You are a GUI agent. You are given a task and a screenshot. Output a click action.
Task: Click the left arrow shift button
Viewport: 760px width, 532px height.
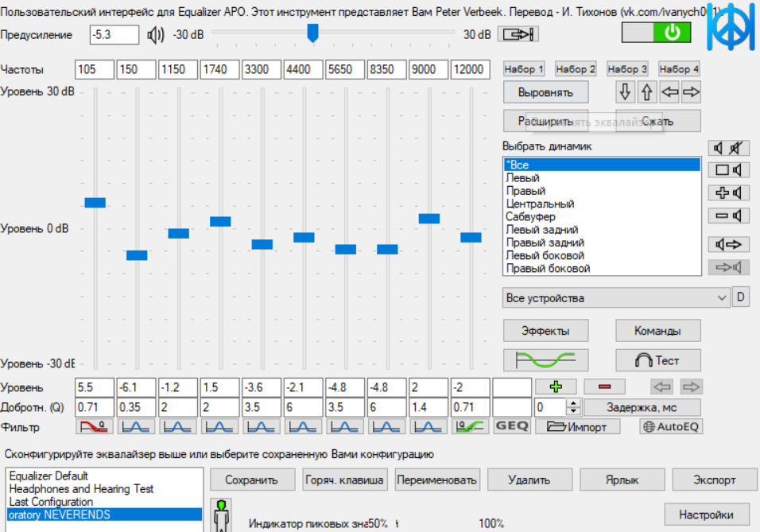point(669,92)
